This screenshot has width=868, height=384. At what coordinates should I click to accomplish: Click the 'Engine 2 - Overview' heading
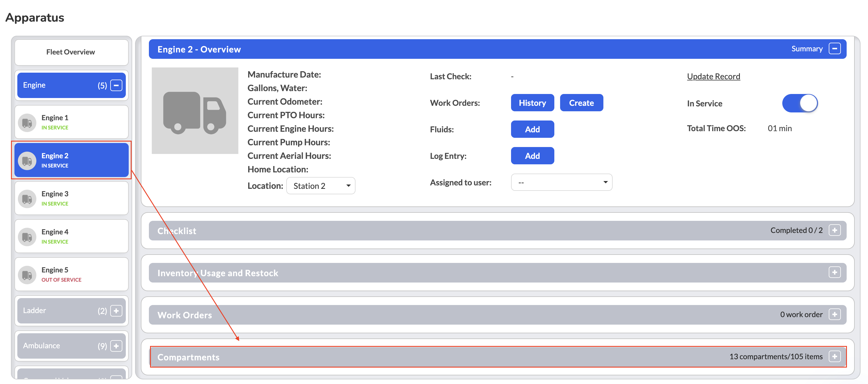[199, 49]
